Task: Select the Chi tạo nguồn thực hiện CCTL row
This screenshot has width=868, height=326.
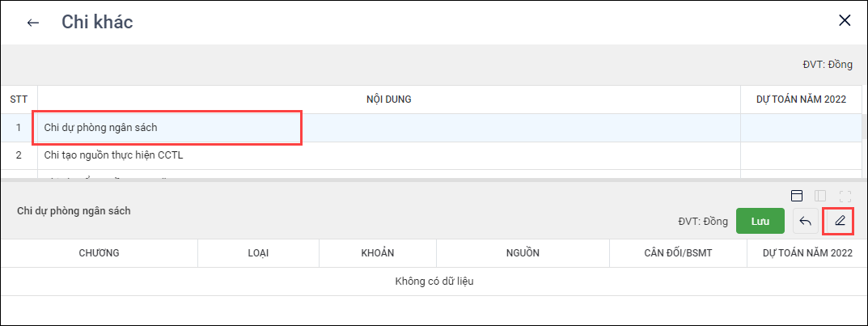Action: (114, 155)
